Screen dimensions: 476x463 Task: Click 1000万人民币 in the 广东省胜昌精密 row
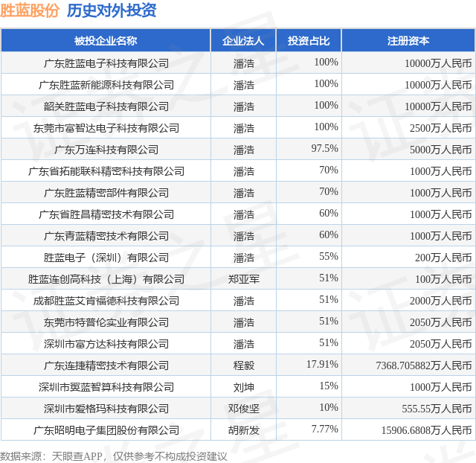440,214
